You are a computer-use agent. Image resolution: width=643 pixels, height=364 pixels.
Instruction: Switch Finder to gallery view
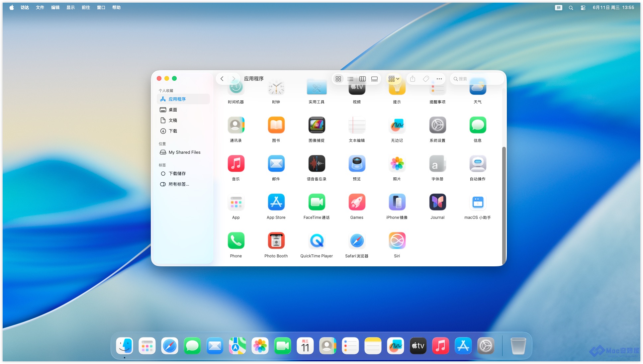coord(374,79)
